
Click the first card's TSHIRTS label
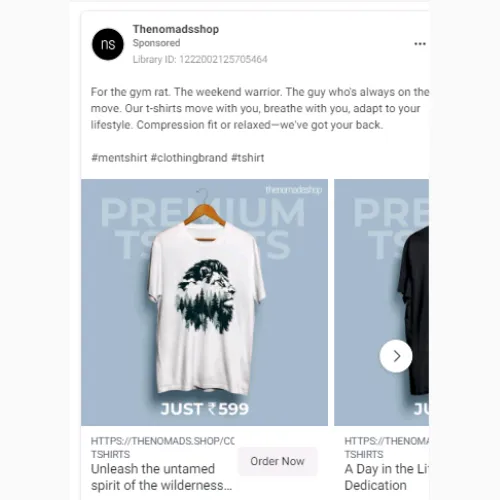110,454
